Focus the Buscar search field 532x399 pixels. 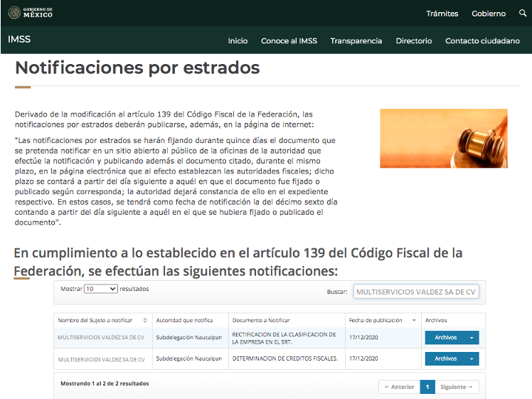[416, 292]
